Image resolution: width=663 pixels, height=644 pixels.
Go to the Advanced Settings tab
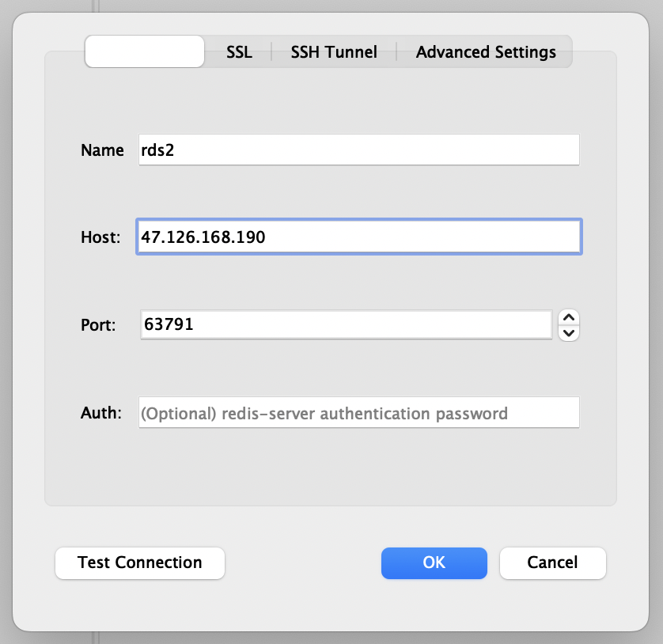tap(486, 53)
